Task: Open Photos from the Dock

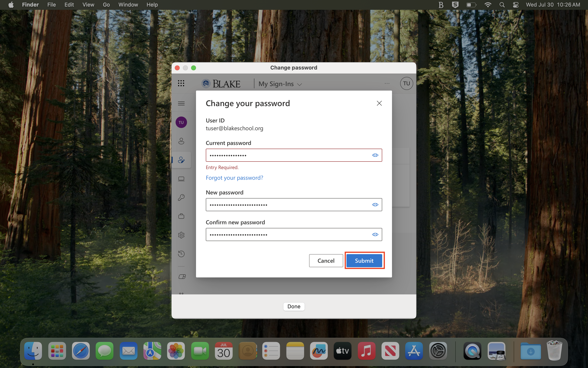Action: point(176,351)
